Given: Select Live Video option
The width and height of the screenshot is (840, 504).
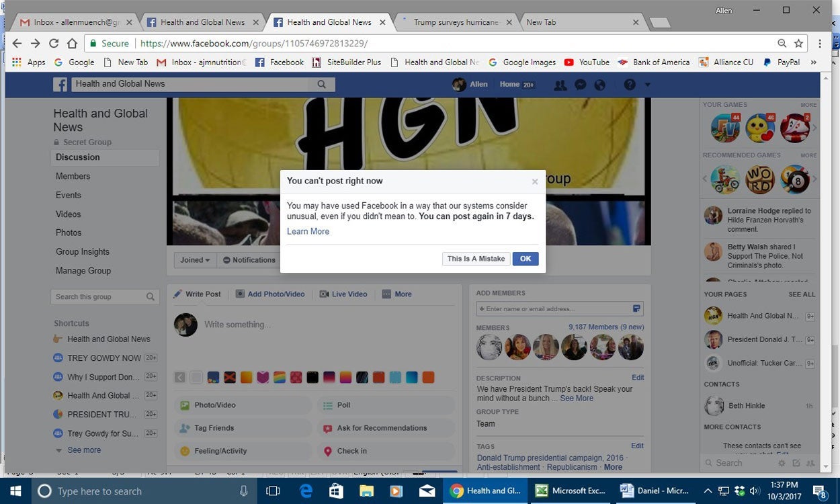Looking at the screenshot, I should (x=343, y=294).
